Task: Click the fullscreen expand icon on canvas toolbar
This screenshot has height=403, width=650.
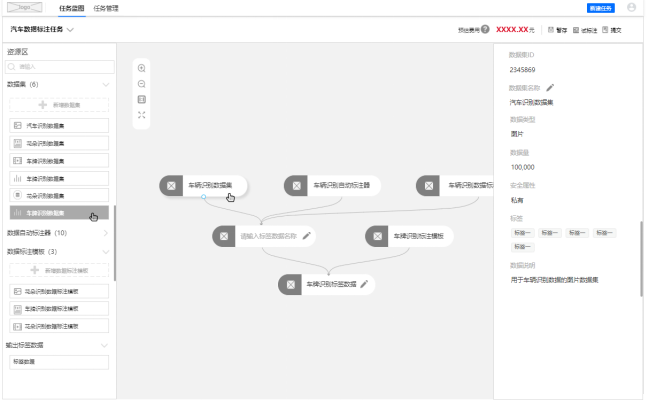Action: coord(142,115)
